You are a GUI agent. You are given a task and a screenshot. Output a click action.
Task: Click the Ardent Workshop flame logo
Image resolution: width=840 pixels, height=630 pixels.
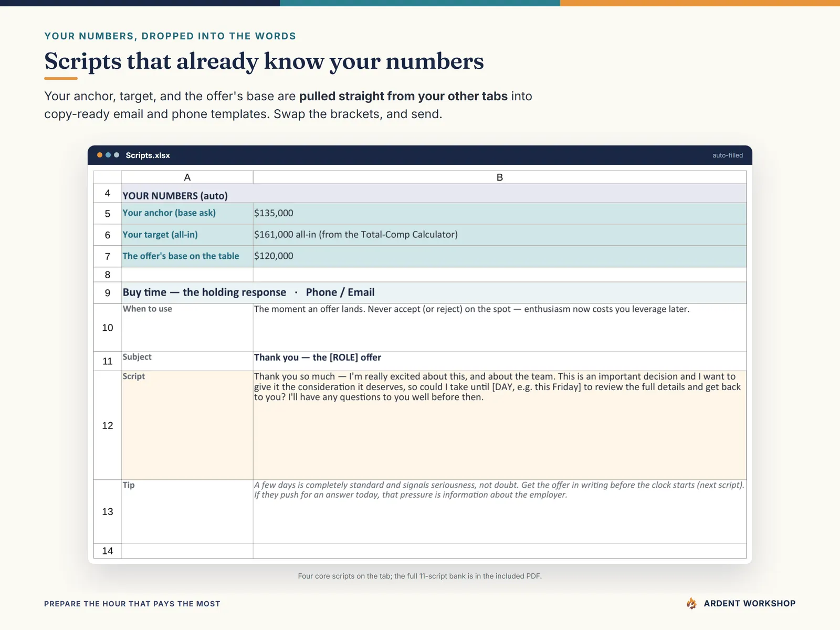click(x=691, y=603)
